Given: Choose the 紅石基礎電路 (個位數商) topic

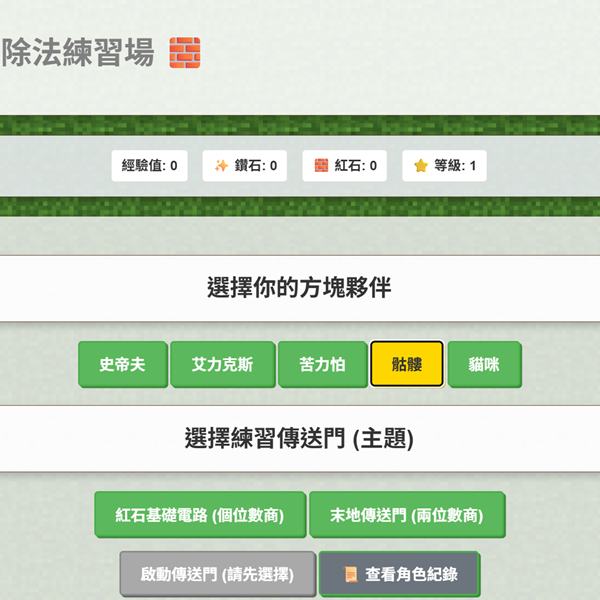Looking at the screenshot, I should tap(199, 516).
